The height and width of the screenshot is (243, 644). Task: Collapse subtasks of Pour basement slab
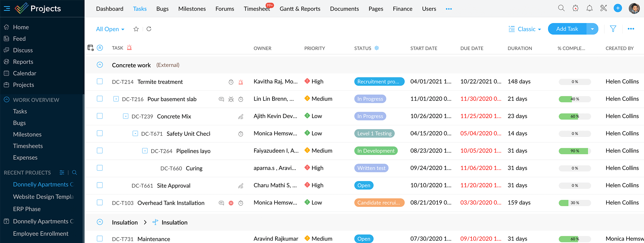click(116, 99)
